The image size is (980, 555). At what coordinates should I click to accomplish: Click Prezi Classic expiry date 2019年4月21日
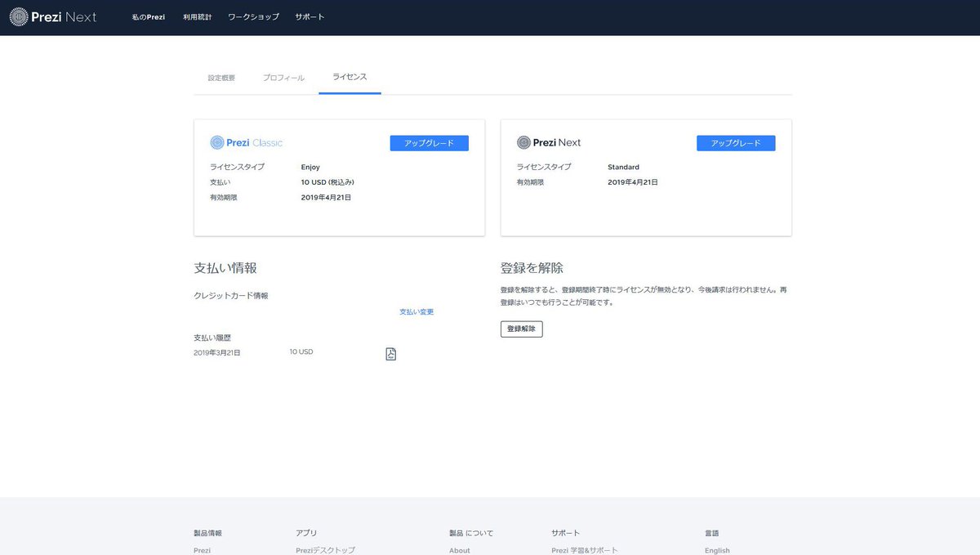[x=326, y=197]
